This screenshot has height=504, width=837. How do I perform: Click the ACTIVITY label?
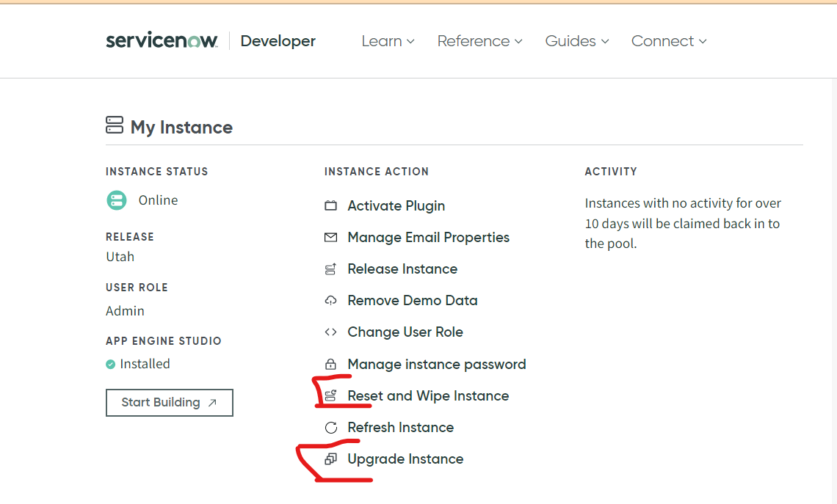point(611,172)
